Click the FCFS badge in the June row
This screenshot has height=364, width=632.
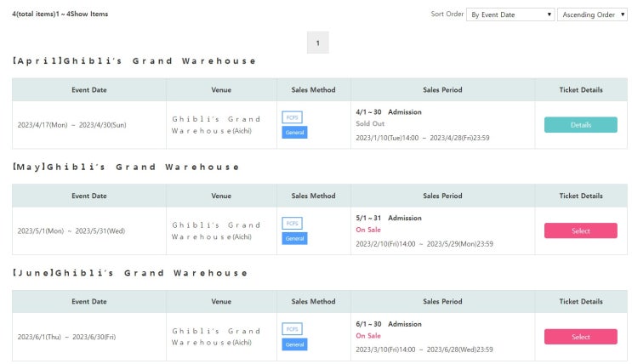point(293,329)
